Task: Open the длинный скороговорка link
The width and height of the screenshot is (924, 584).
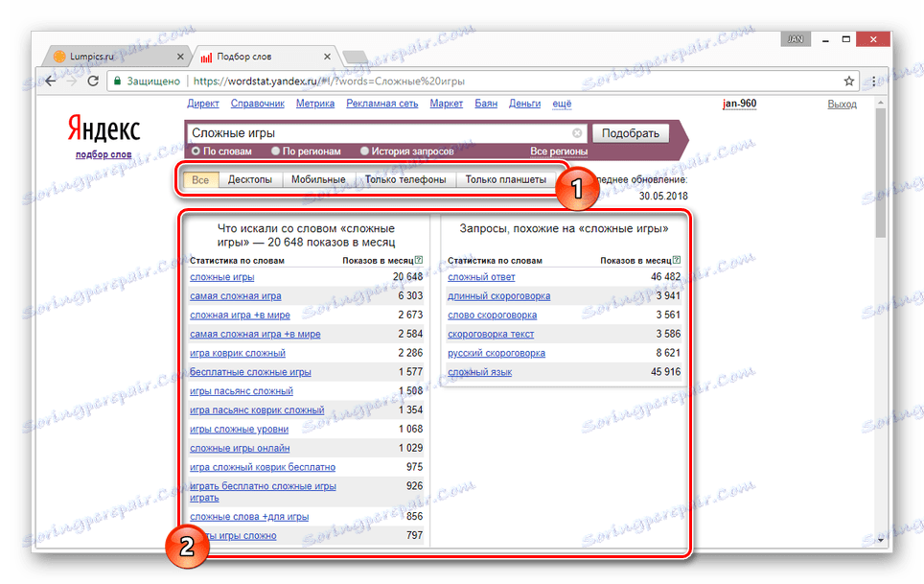Action: [499, 295]
